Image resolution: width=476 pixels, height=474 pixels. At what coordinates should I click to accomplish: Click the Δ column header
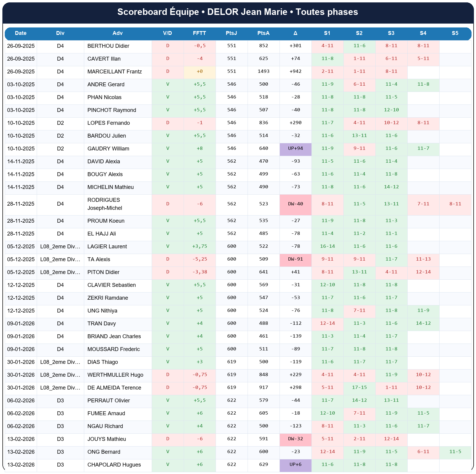point(295,33)
